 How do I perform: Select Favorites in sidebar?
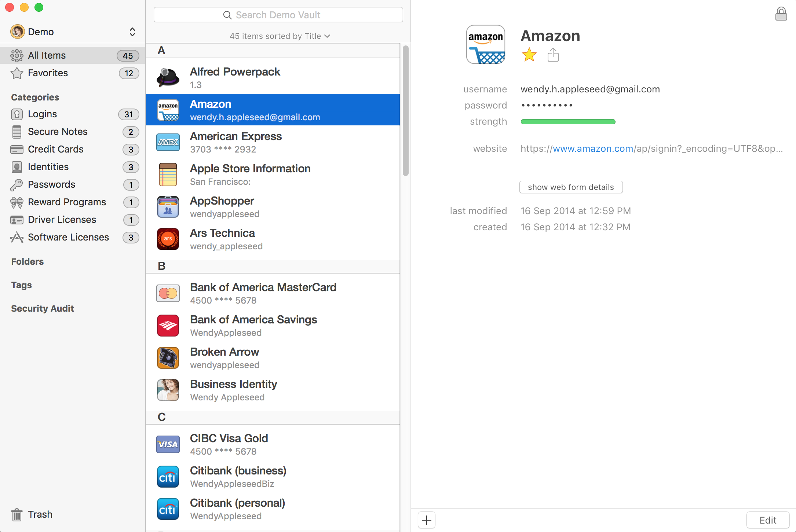coord(73,73)
